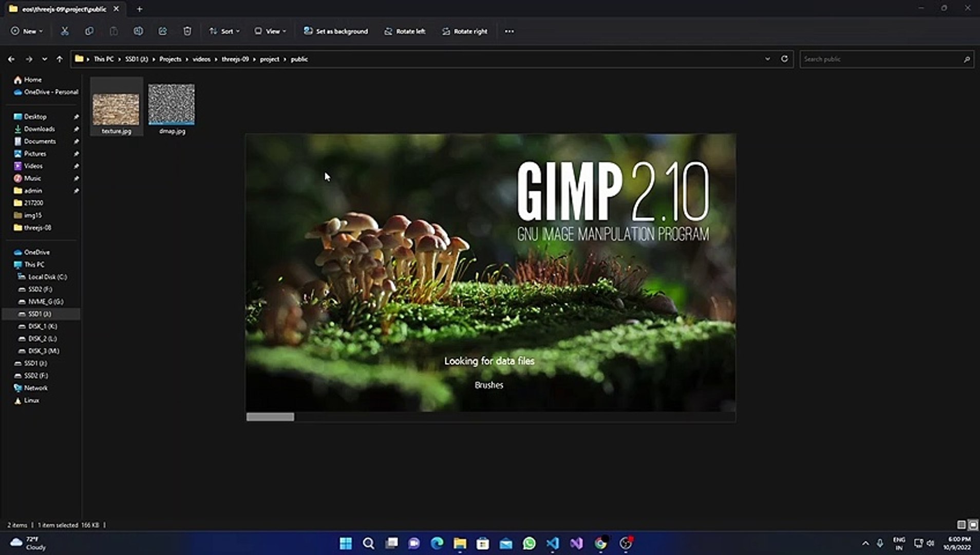Click the Cut icon in the toolbar
The image size is (980, 555).
click(x=65, y=31)
